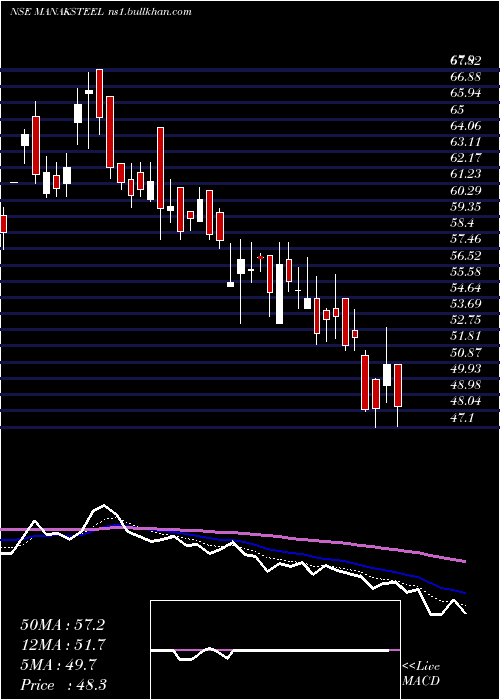Click the 55.58 price axis label
The width and height of the screenshot is (500, 700).
(x=466, y=271)
